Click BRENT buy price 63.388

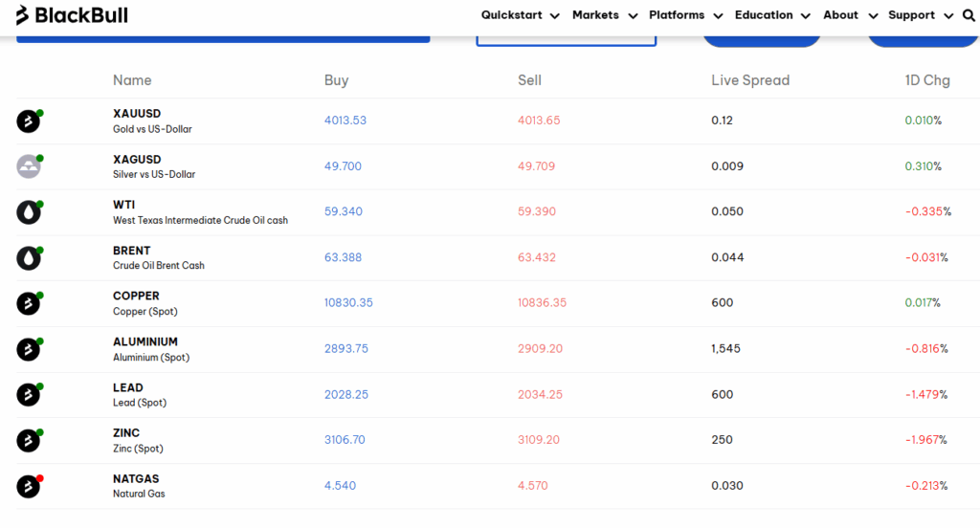[343, 257]
